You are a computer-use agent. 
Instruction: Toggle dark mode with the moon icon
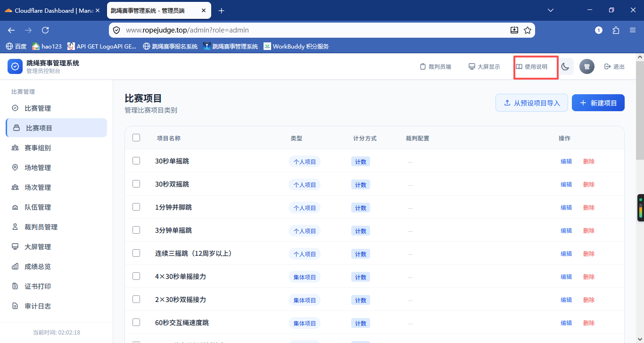(565, 67)
